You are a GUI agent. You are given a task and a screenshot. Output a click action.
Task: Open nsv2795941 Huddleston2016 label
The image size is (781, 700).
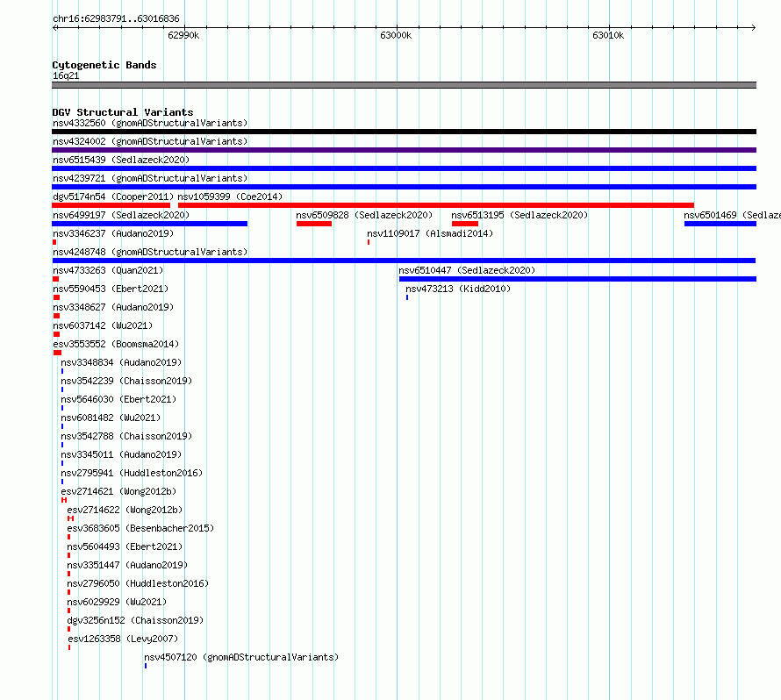(132, 473)
